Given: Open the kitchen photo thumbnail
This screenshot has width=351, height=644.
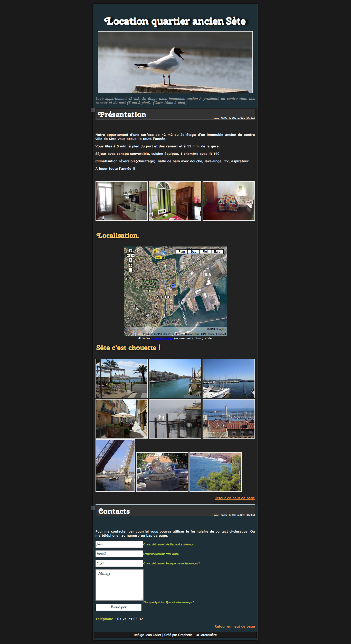Looking at the screenshot, I should coord(122,201).
